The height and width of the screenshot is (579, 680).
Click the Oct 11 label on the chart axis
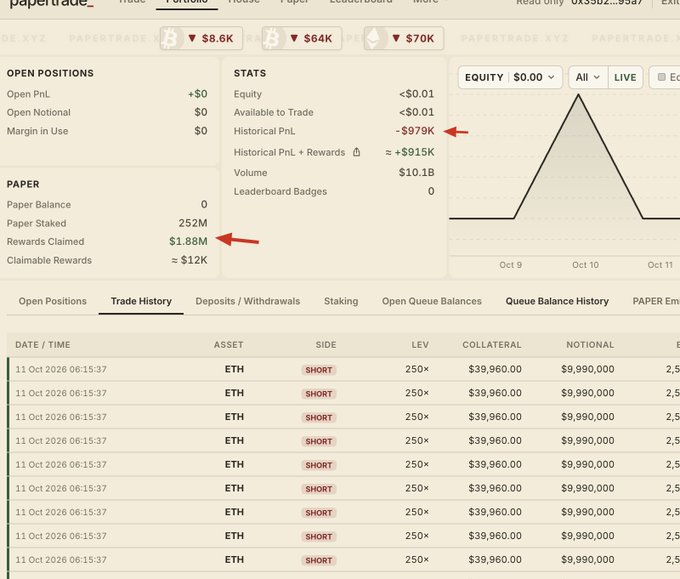point(660,265)
